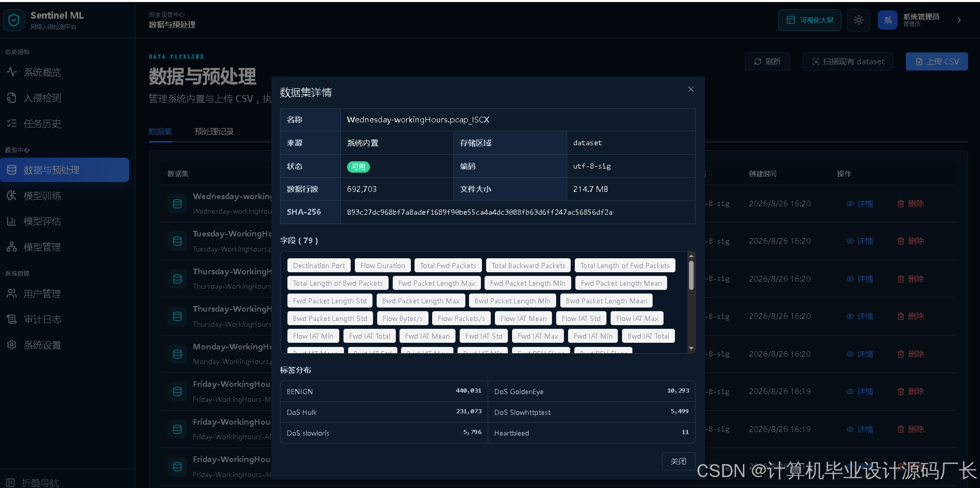Click the 用户管理 sidebar icon

(11, 294)
